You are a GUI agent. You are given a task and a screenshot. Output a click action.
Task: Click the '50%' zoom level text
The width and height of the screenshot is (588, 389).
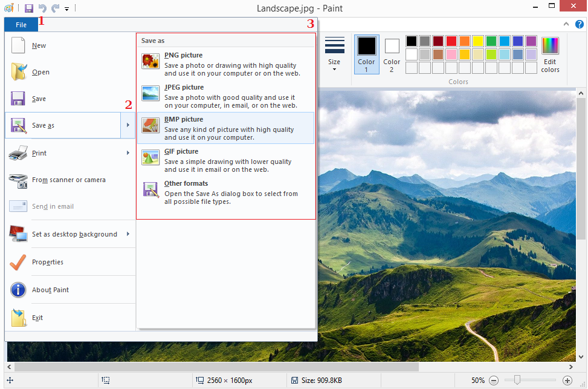click(478, 381)
